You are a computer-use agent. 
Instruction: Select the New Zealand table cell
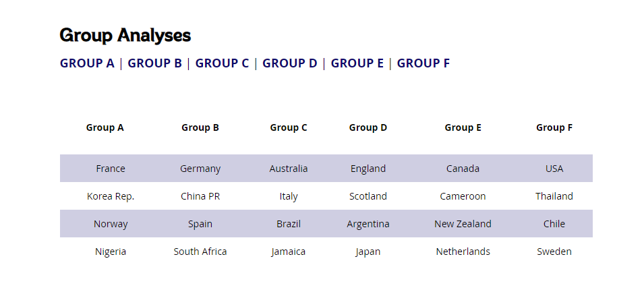(463, 224)
